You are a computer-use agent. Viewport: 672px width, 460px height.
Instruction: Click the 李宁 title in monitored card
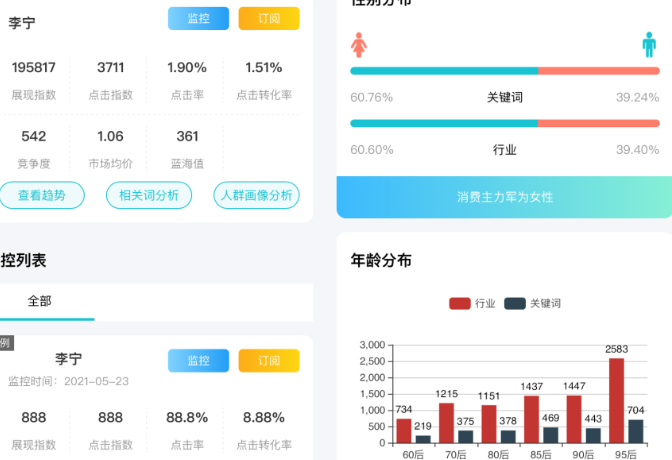tap(69, 358)
